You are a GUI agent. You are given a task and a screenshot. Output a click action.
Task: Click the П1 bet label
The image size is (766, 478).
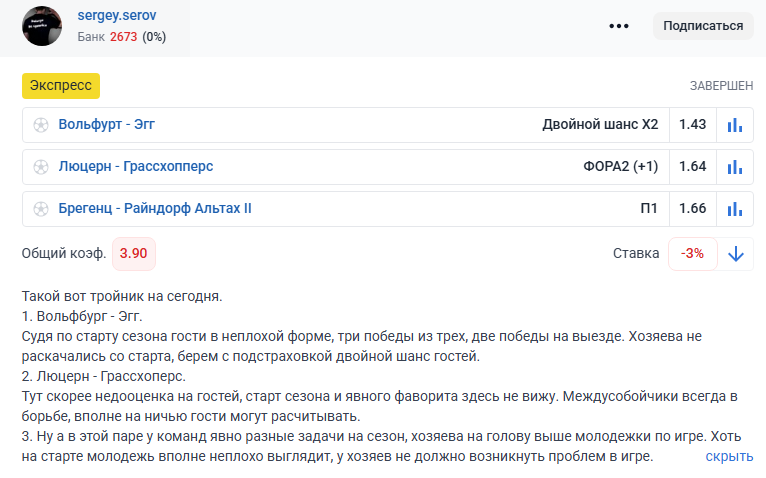tap(649, 209)
